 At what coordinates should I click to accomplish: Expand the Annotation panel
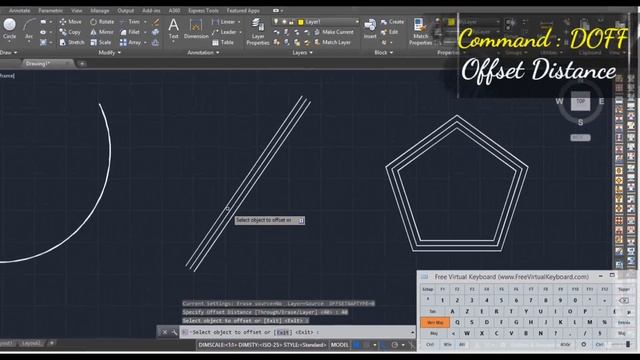(x=203, y=52)
